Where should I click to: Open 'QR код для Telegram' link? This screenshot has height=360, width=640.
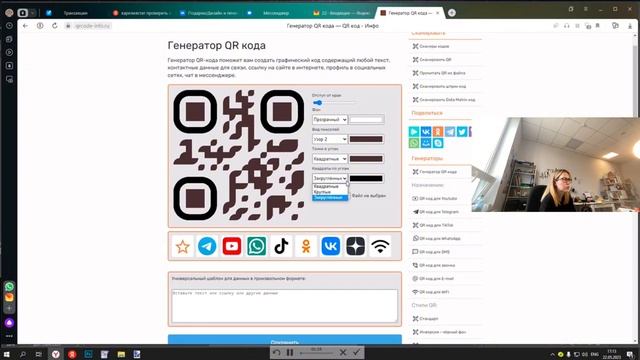439,212
